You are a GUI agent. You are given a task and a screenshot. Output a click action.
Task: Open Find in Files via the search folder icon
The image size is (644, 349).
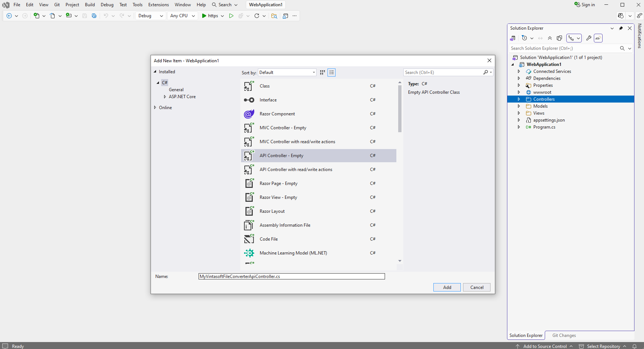tap(274, 16)
